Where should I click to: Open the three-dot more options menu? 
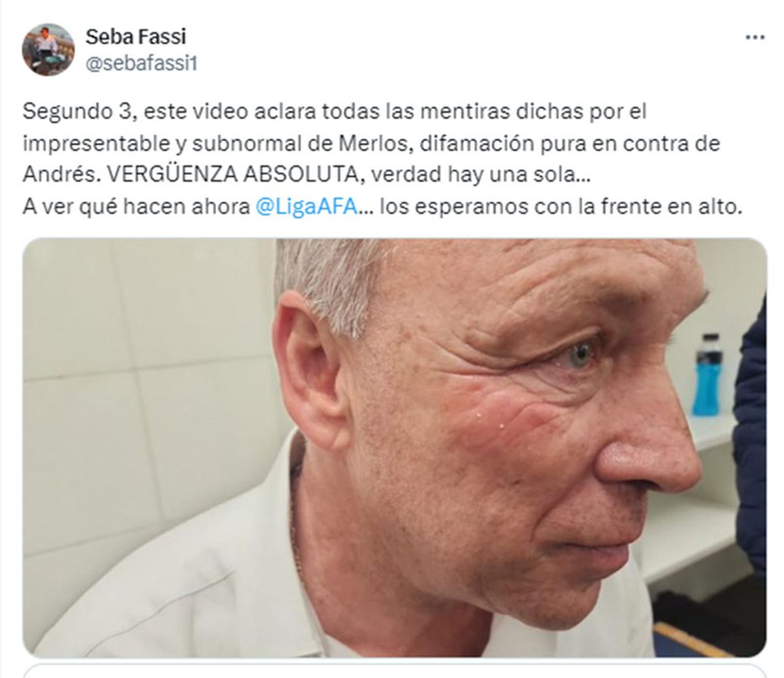(x=755, y=37)
